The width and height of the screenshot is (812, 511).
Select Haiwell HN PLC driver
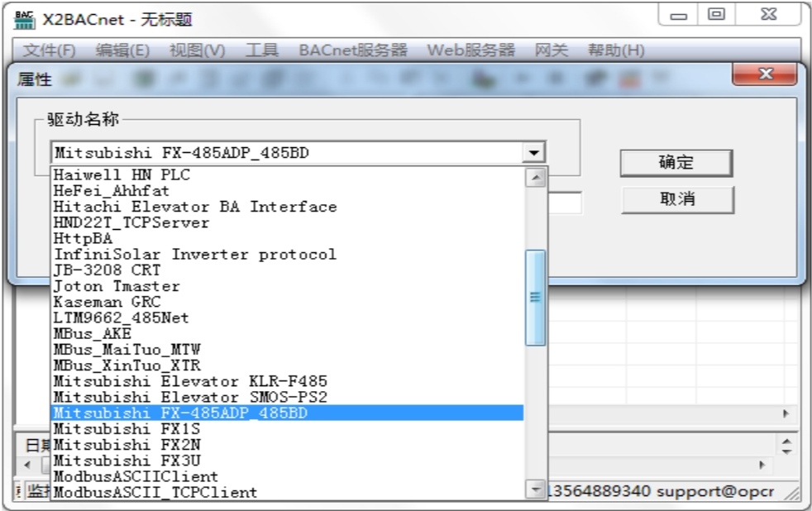point(288,175)
